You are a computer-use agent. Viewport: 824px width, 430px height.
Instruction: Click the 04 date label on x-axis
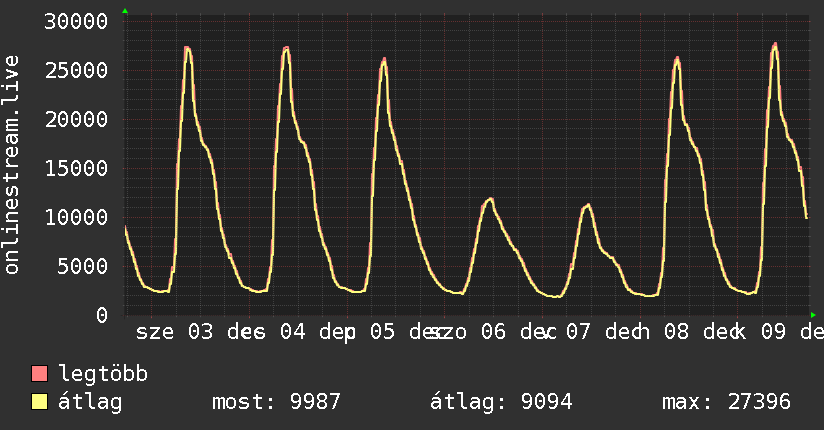click(292, 332)
